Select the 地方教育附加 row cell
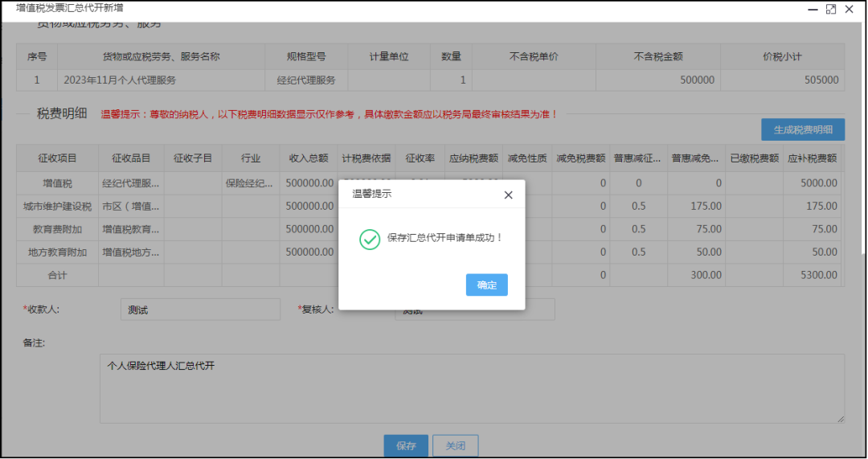This screenshot has height=459, width=868. tap(57, 252)
